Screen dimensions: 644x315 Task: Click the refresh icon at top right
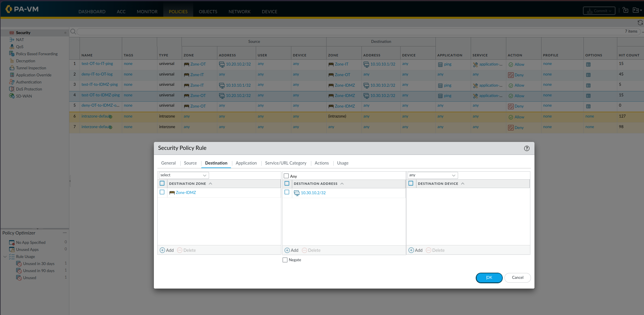click(640, 23)
